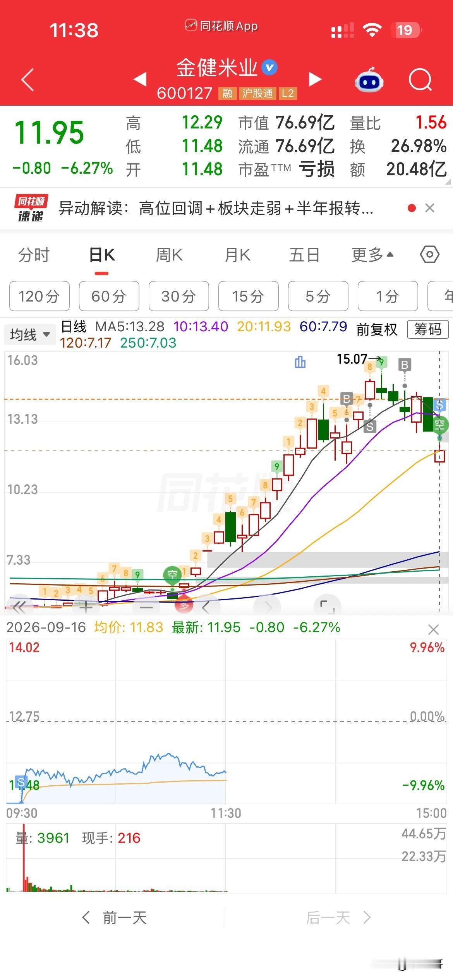Expand the 更多 periods menu

coord(372,255)
